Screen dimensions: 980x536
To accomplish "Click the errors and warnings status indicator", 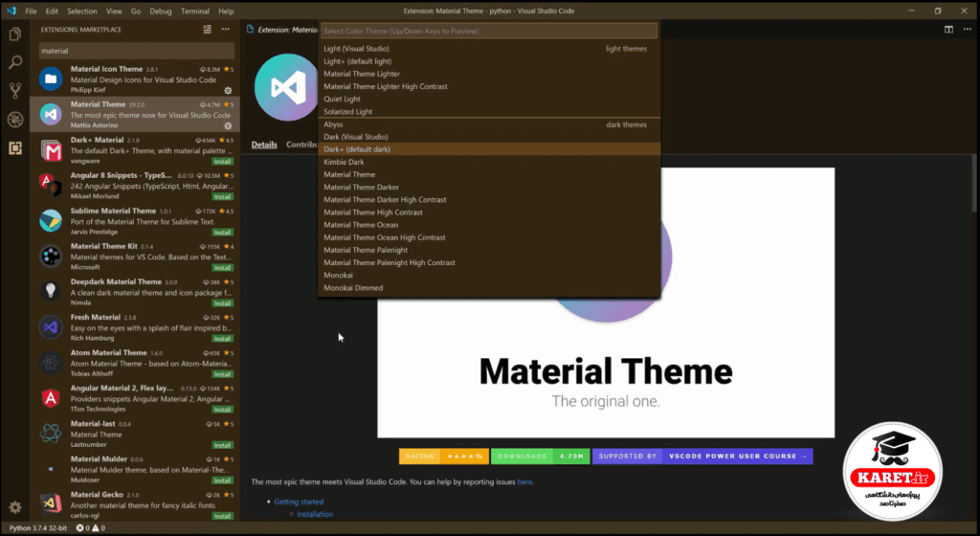I will 91,528.
